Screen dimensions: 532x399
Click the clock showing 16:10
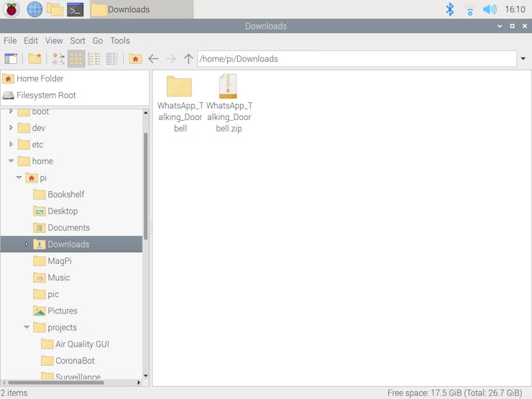pos(515,9)
